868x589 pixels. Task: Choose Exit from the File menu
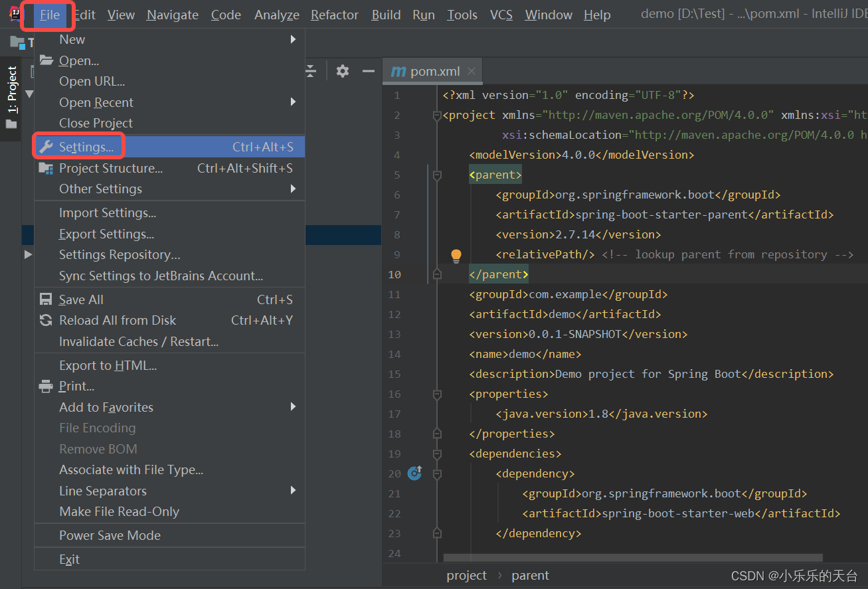click(169, 559)
